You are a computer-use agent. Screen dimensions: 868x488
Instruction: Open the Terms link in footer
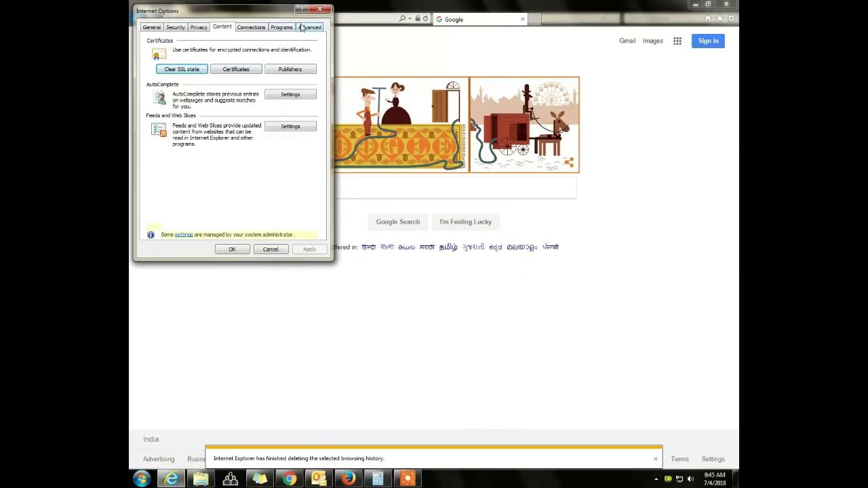coord(679,459)
